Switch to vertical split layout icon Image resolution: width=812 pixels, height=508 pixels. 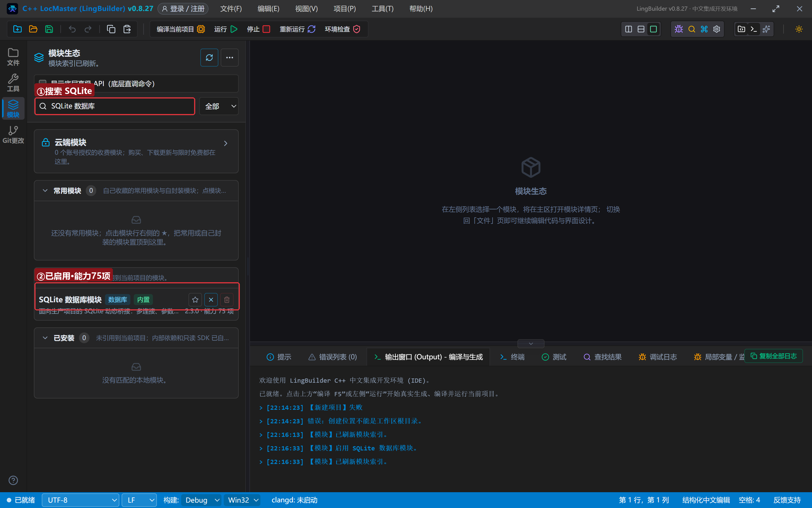coord(629,29)
